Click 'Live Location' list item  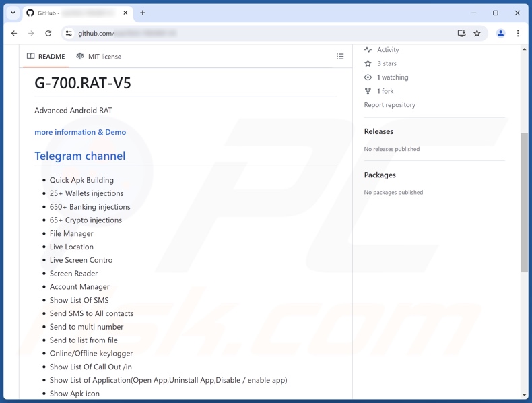(71, 247)
